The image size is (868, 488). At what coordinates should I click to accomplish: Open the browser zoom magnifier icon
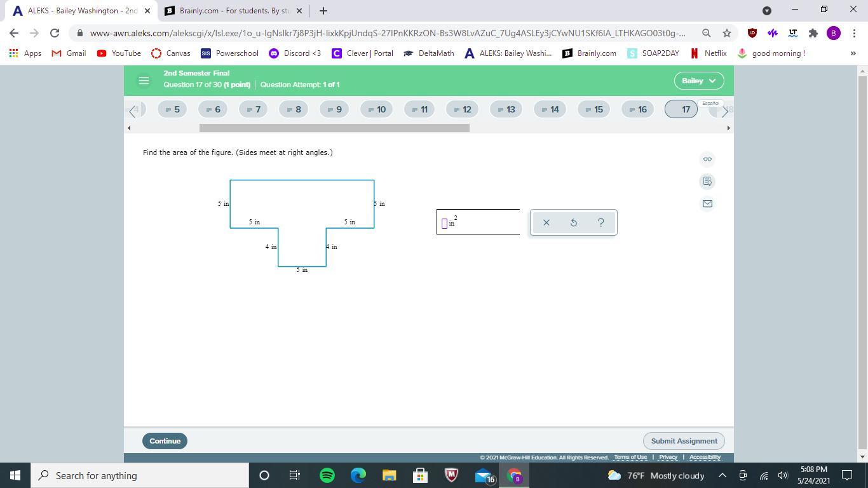pyautogui.click(x=707, y=33)
